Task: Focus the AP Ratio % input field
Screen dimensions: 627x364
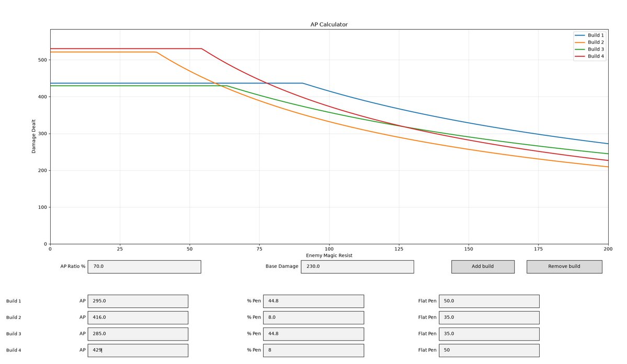Action: pos(144,267)
